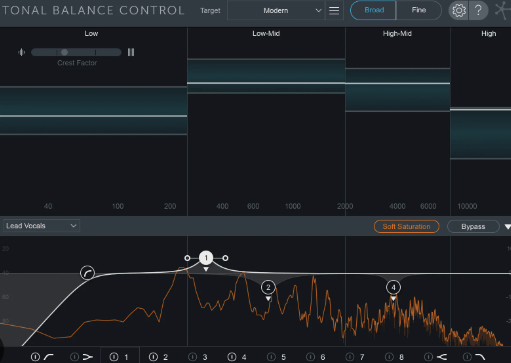Click the High-Mid band target range
Screen dimensions: 511x363
(x=398, y=90)
